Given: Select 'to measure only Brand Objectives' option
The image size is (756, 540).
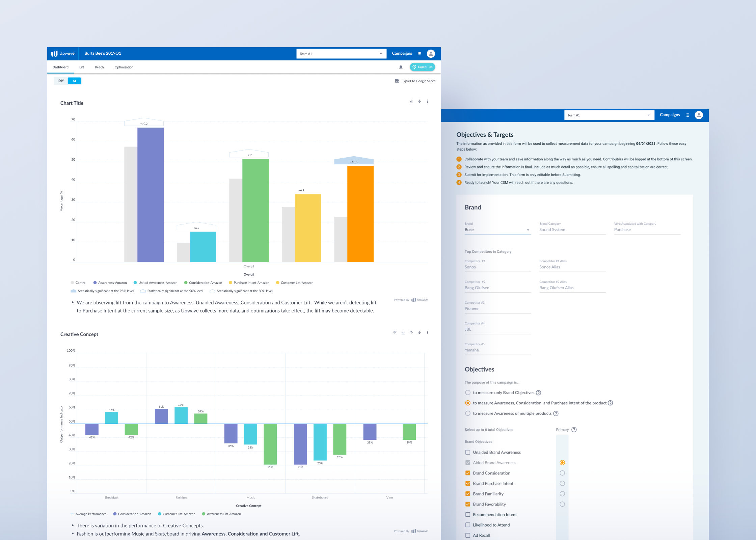Looking at the screenshot, I should click(x=468, y=393).
